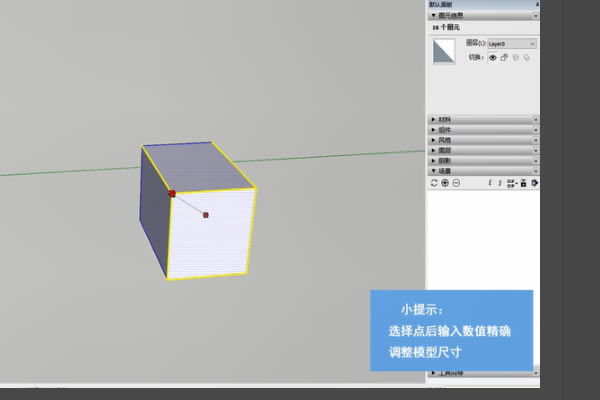Click the material preview swatch in Entity Info

[x=444, y=51]
